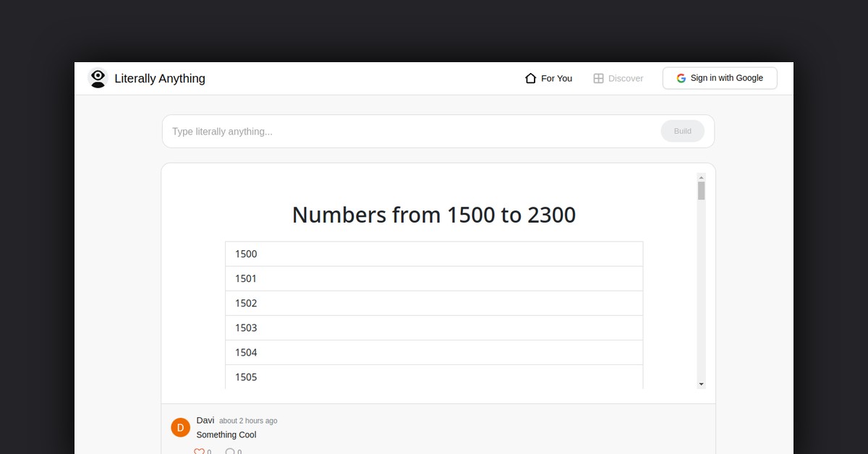Image resolution: width=868 pixels, height=454 pixels.
Task: Click the scrollbar down arrow
Action: pyautogui.click(x=701, y=384)
